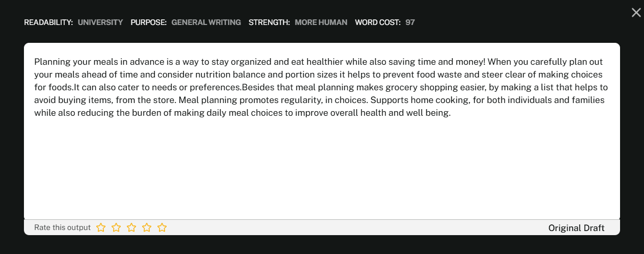
Task: Click the 'Rate this output' text
Action: 62,227
